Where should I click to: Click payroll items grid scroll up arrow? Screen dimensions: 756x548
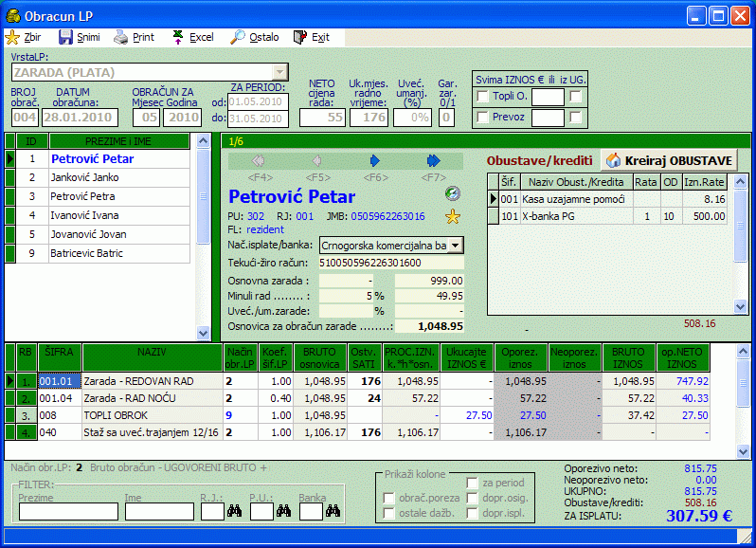(743, 351)
